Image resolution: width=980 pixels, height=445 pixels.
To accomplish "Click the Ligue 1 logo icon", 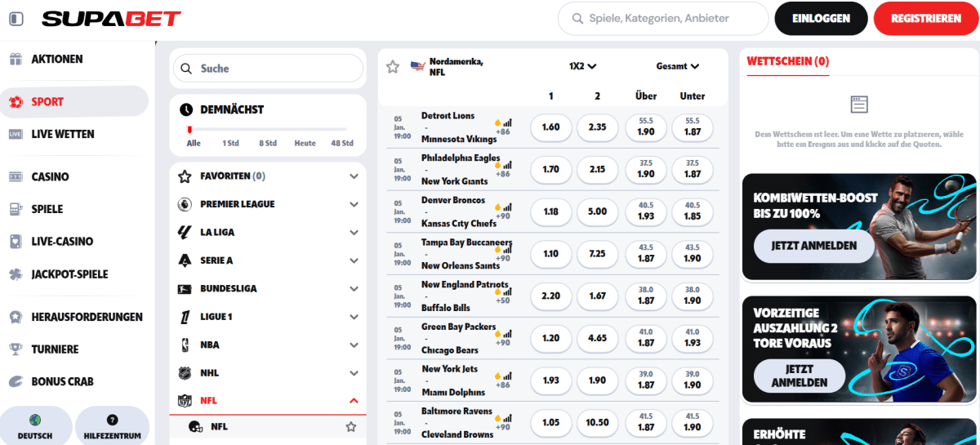I will pos(185,317).
